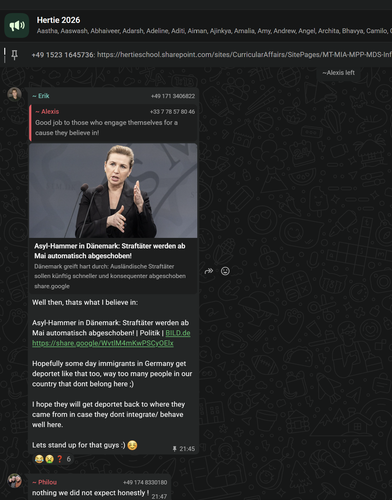
Task: Click pinned sender number +49 1523 1645736
Action: pyautogui.click(x=63, y=55)
